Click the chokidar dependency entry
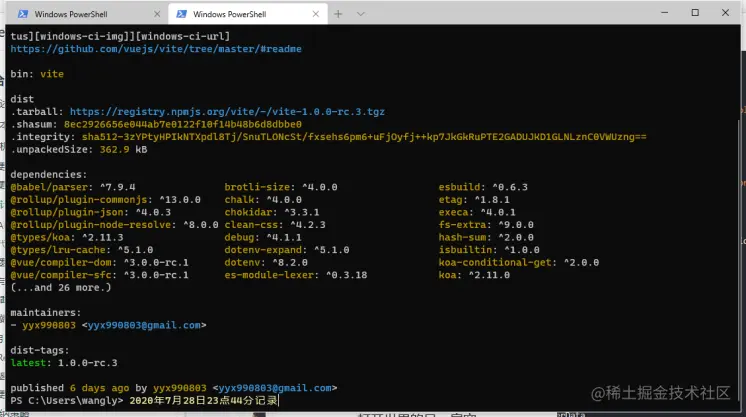 point(272,212)
